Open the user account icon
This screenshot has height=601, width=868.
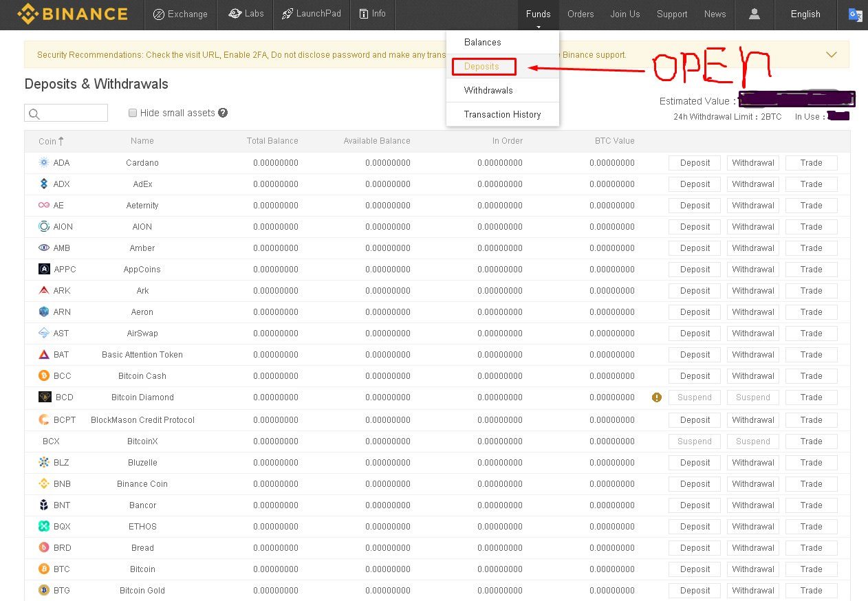[x=755, y=14]
